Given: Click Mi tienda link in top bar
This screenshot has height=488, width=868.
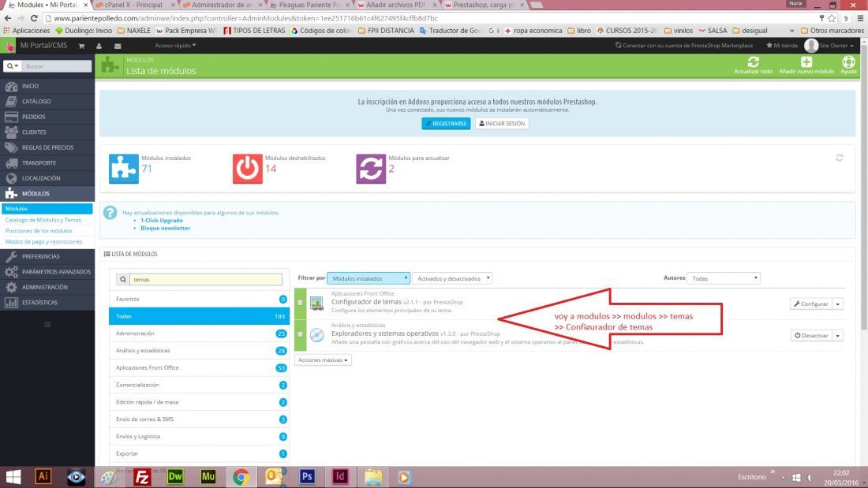Looking at the screenshot, I should (x=782, y=46).
